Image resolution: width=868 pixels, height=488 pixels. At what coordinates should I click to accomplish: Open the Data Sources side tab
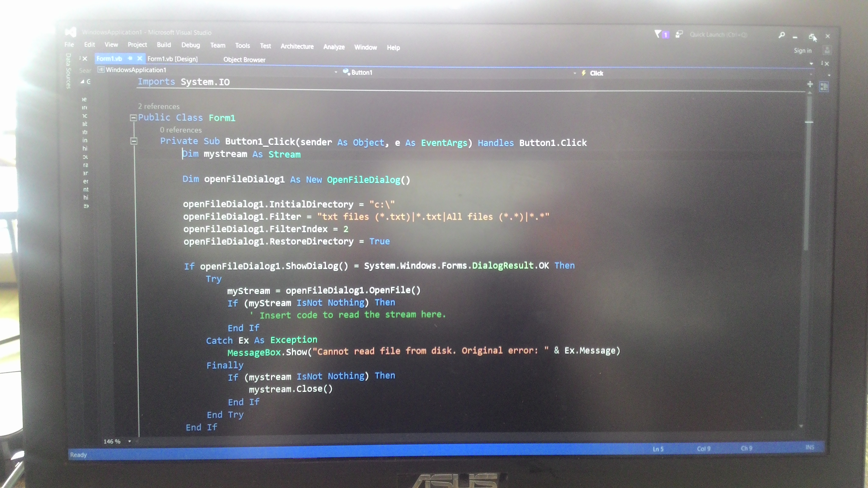coord(68,71)
